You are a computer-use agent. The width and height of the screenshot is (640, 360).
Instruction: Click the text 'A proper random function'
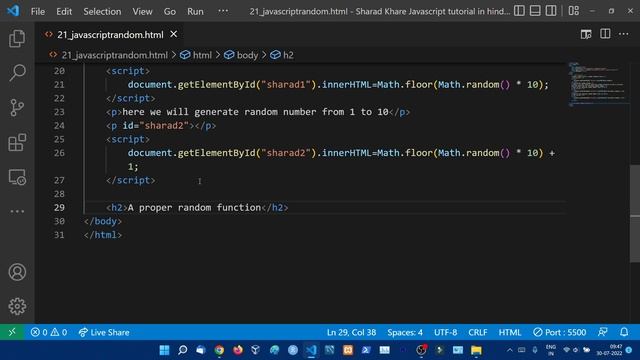click(x=194, y=207)
